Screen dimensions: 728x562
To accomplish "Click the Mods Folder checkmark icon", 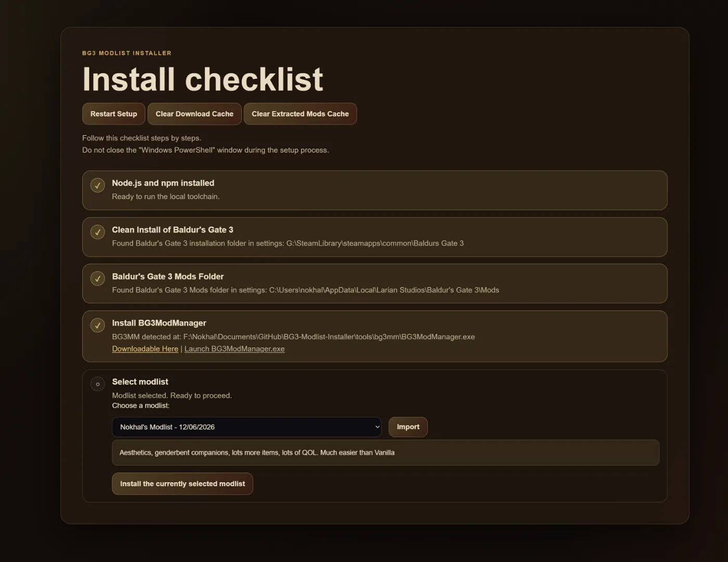I will coord(98,279).
